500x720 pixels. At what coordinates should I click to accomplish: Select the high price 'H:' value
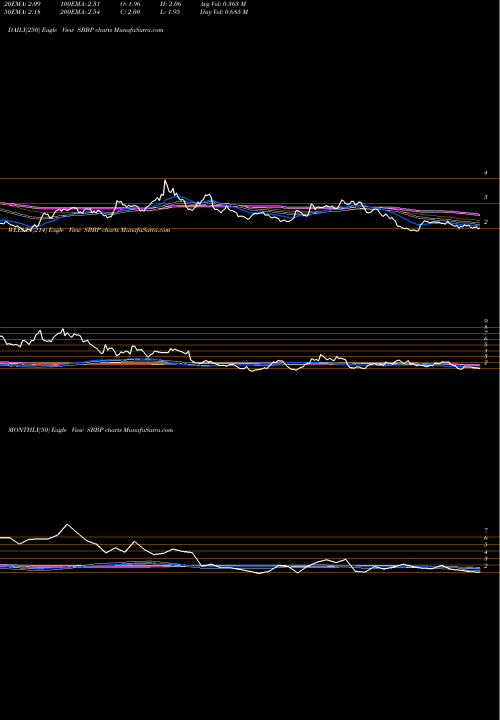tap(169, 4)
